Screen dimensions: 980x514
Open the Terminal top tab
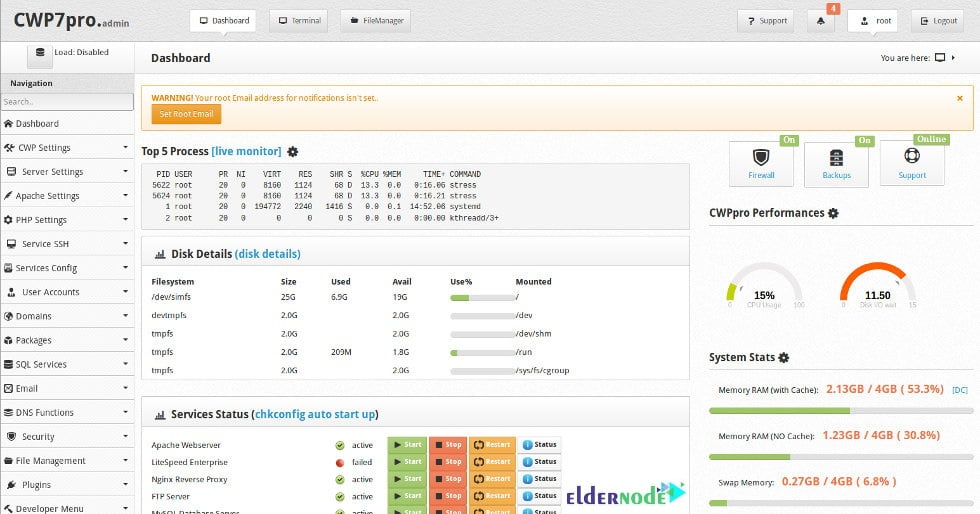[299, 21]
